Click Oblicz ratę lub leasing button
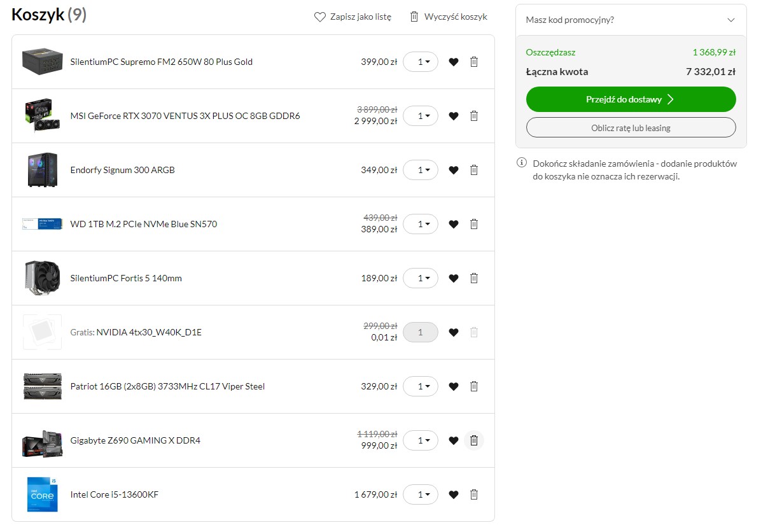Viewport: 761px width, 532px height. tap(631, 128)
